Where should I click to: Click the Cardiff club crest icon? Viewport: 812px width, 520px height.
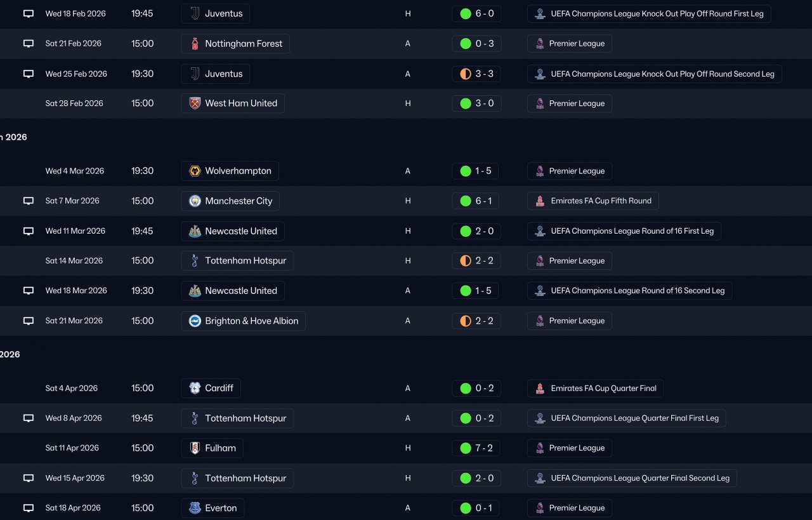195,389
